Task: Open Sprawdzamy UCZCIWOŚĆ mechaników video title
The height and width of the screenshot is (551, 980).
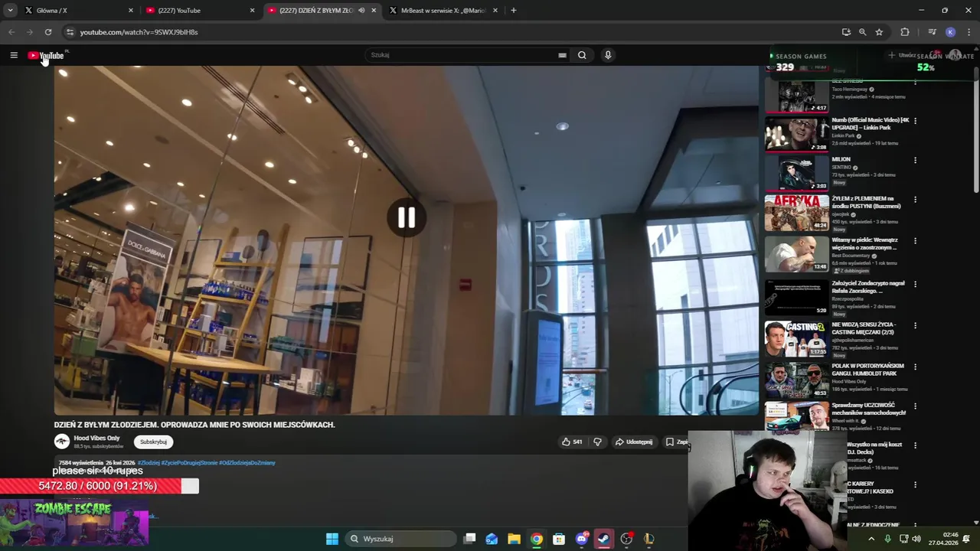Action: 869,409
